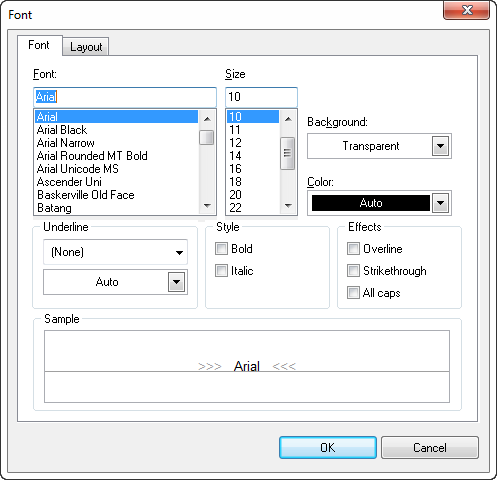The height and width of the screenshot is (480, 497).
Task: Select Ascender Uni font
Action: (116, 182)
